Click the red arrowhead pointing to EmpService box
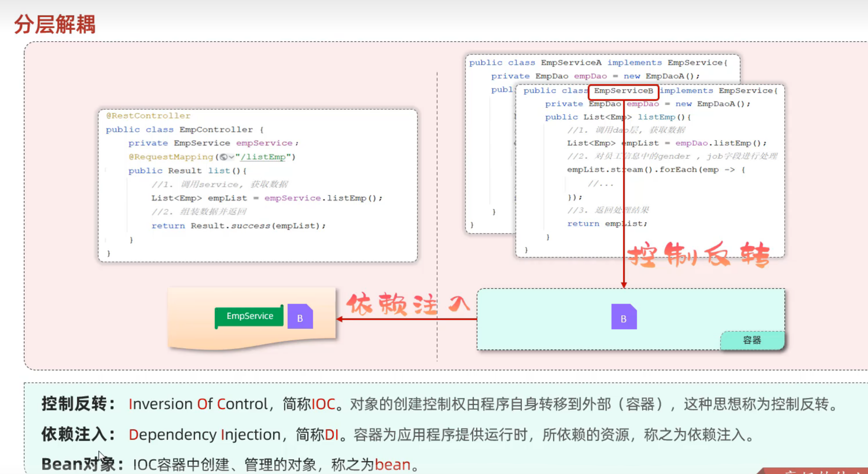This screenshot has height=474, width=868. pos(340,319)
